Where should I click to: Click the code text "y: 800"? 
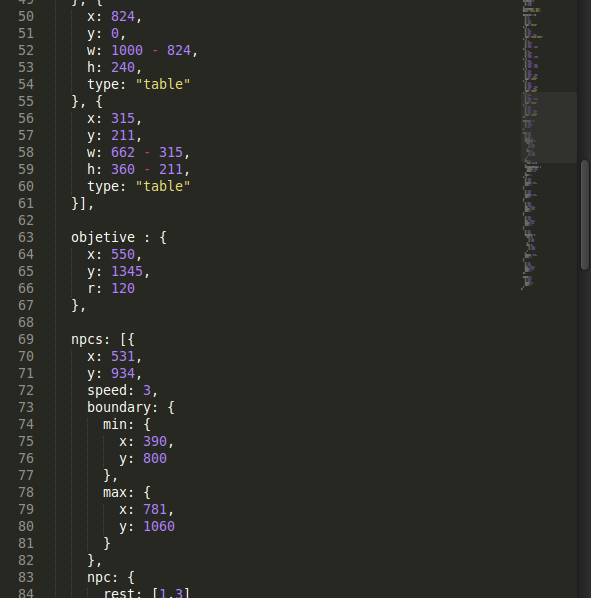(x=143, y=458)
